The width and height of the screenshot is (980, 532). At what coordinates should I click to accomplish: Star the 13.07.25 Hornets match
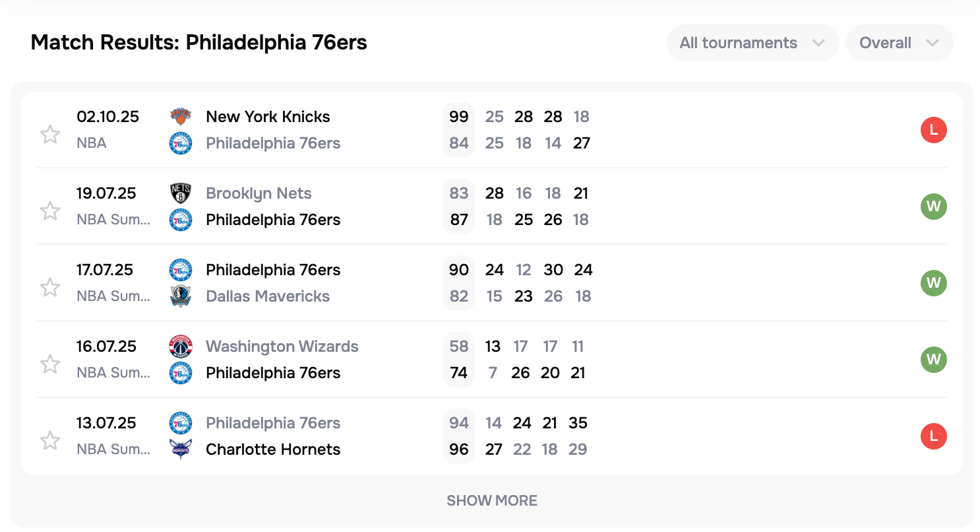point(50,441)
